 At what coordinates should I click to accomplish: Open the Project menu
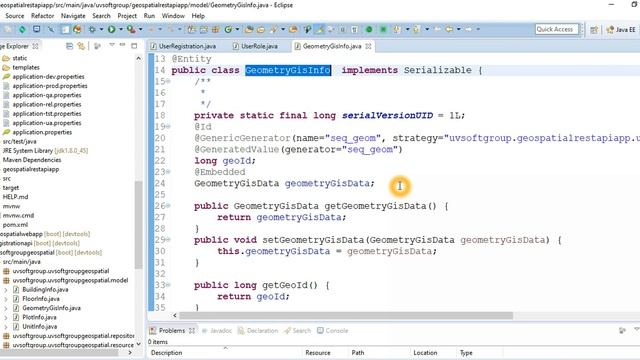point(127,16)
